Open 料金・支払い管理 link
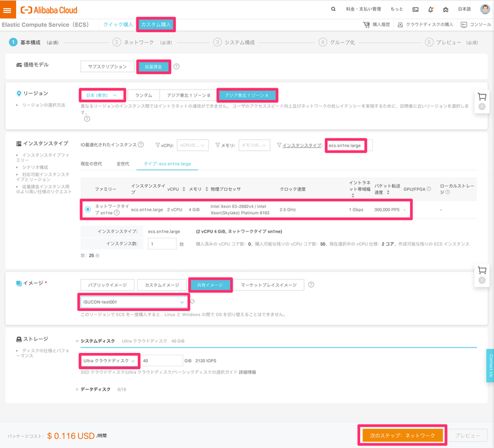494x448 pixels. pos(364,9)
